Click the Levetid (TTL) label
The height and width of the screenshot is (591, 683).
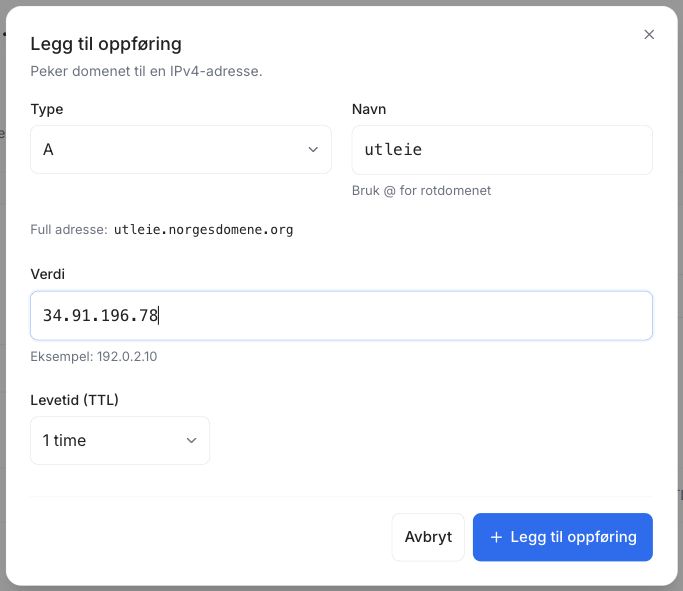(x=74, y=399)
